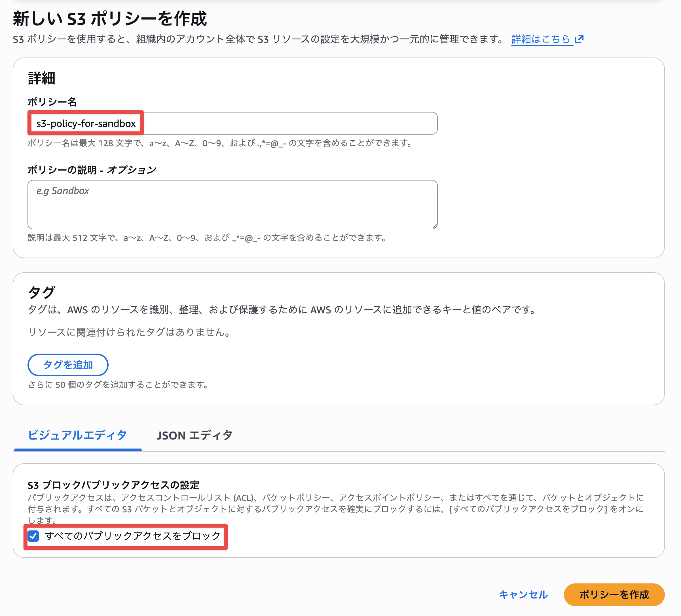This screenshot has width=681, height=616.
Task: Cancel with the キャンセル button
Action: point(523,595)
